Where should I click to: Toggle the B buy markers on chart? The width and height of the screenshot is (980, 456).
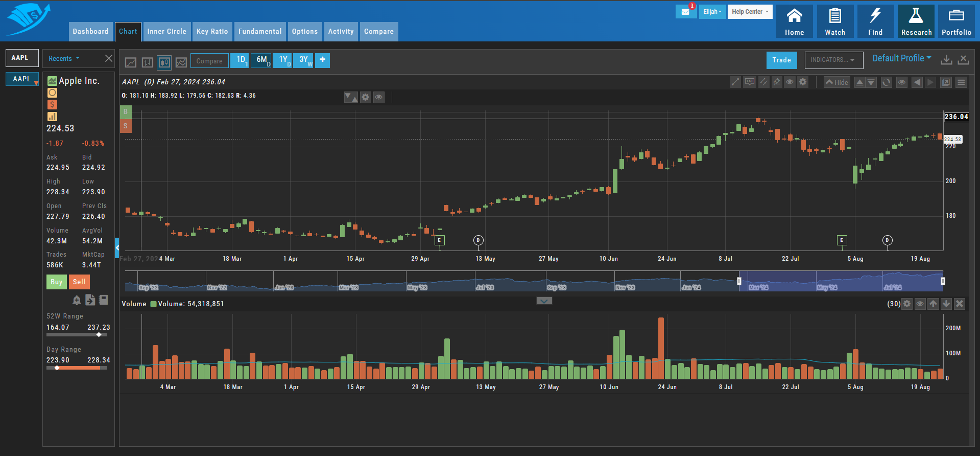(126, 112)
